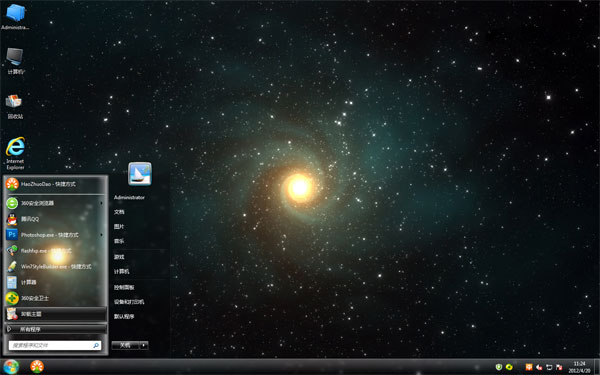Open Win7StyleBuilder.exe shortcut
Screen dimensions: 600x375
click(55, 266)
